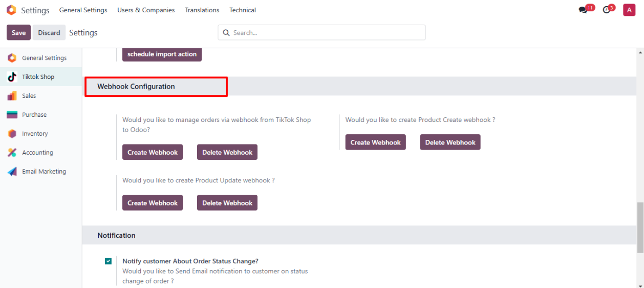Open the conversations chat icon
644x288 pixels.
(583, 10)
